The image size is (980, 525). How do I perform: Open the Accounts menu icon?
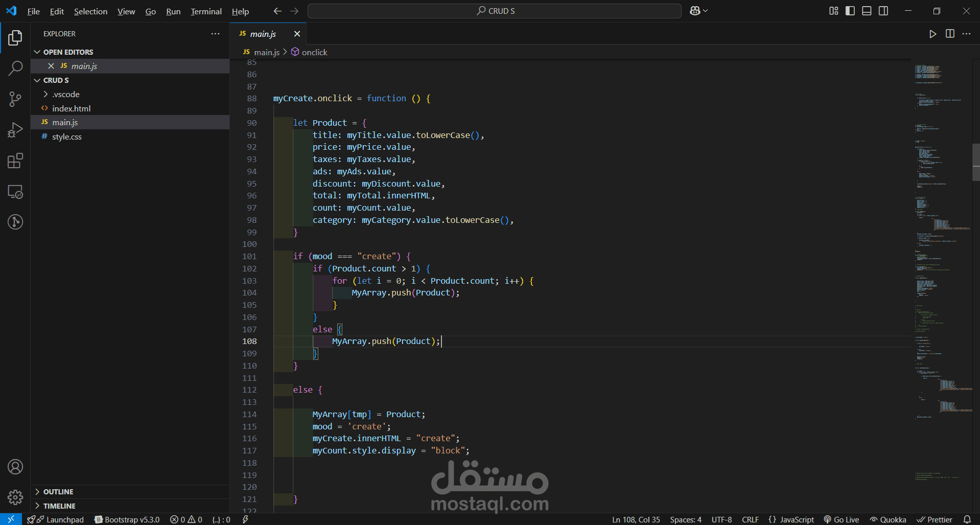tap(15, 467)
